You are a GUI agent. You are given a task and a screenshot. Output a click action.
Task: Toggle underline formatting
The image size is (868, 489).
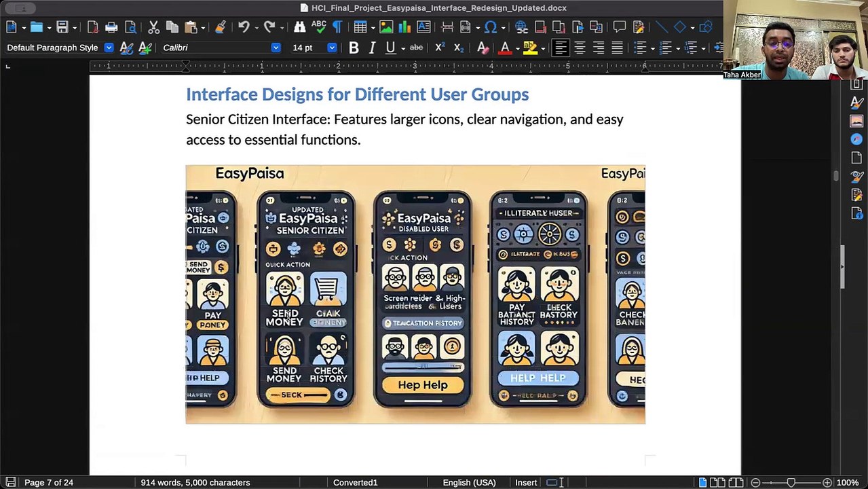point(390,48)
